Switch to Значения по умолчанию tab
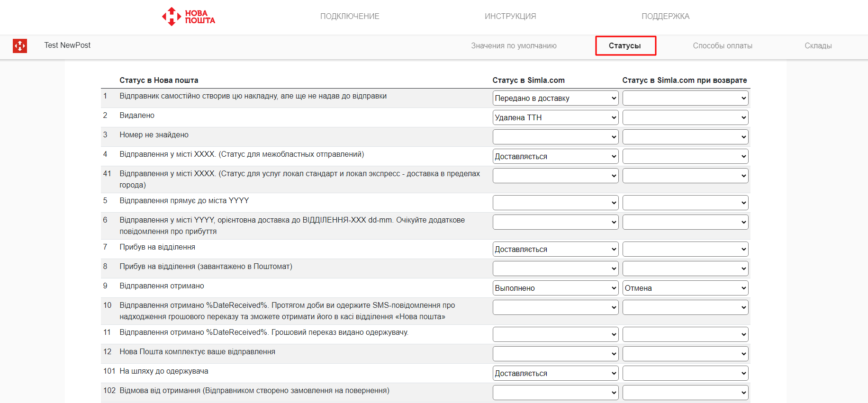The image size is (868, 403). tap(514, 46)
